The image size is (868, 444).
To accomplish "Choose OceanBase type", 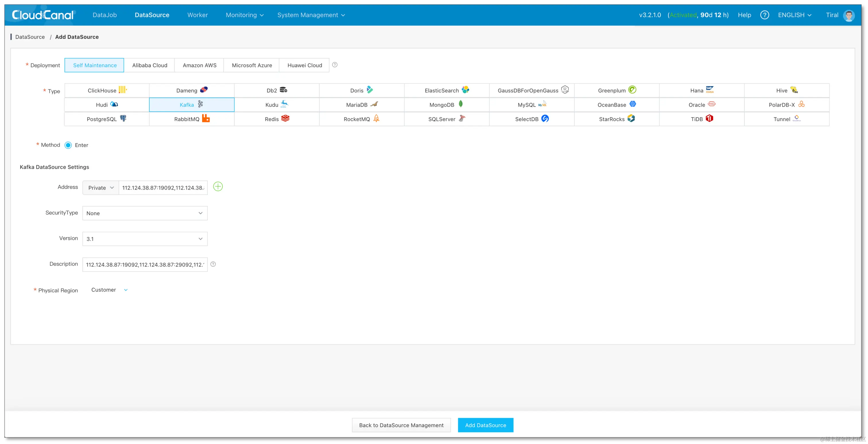I will [x=617, y=105].
